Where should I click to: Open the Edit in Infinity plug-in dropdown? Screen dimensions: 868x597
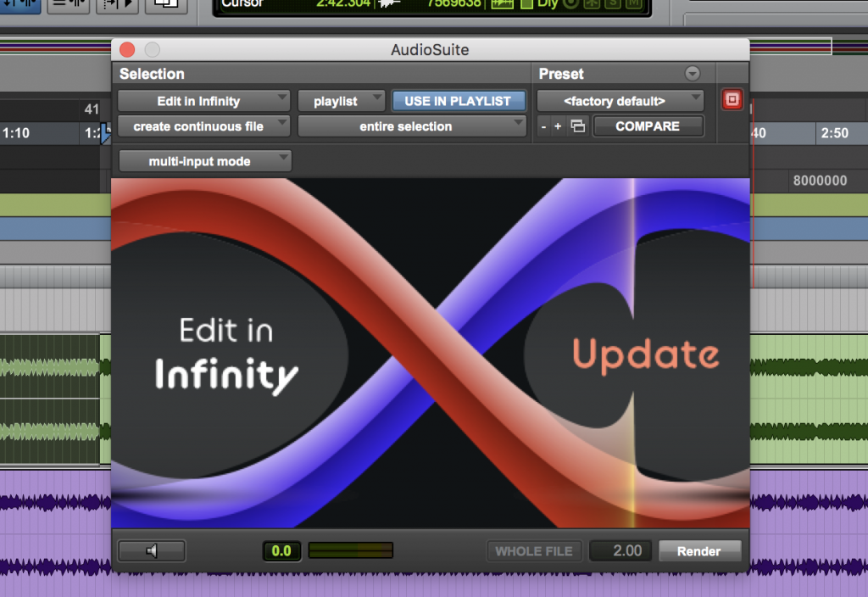tap(203, 101)
